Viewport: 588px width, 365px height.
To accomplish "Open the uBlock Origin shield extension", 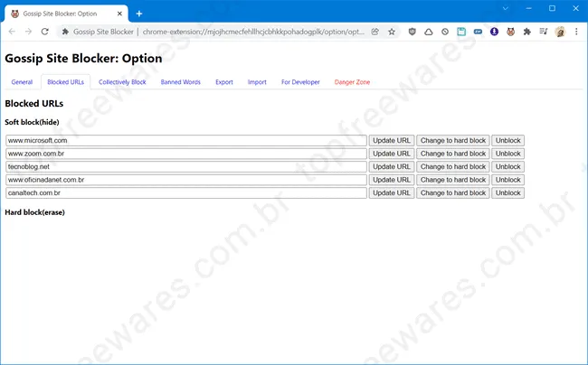I will click(x=413, y=32).
